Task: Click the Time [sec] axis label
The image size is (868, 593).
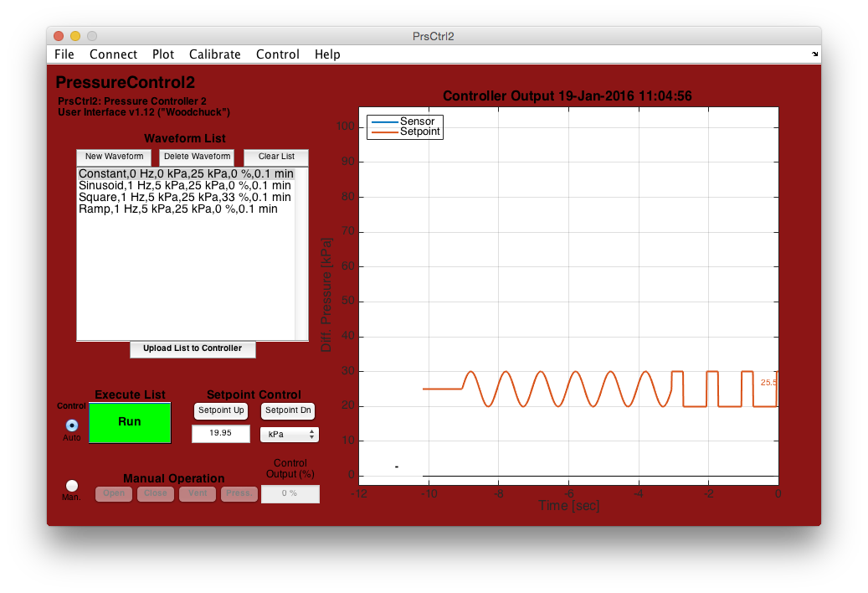Action: [569, 505]
